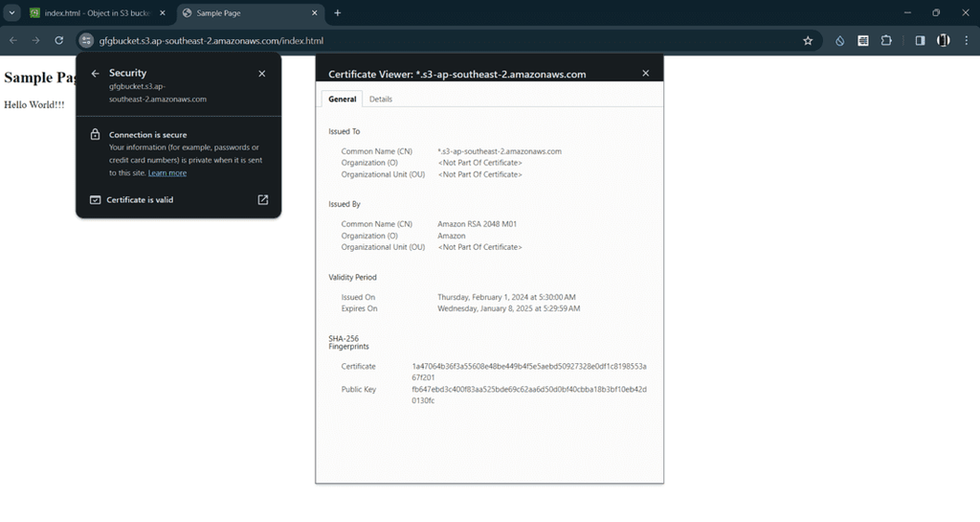This screenshot has height=522, width=980.
Task: Click 'Amazon RSA 2048 M01' issuer name
Action: tap(477, 224)
